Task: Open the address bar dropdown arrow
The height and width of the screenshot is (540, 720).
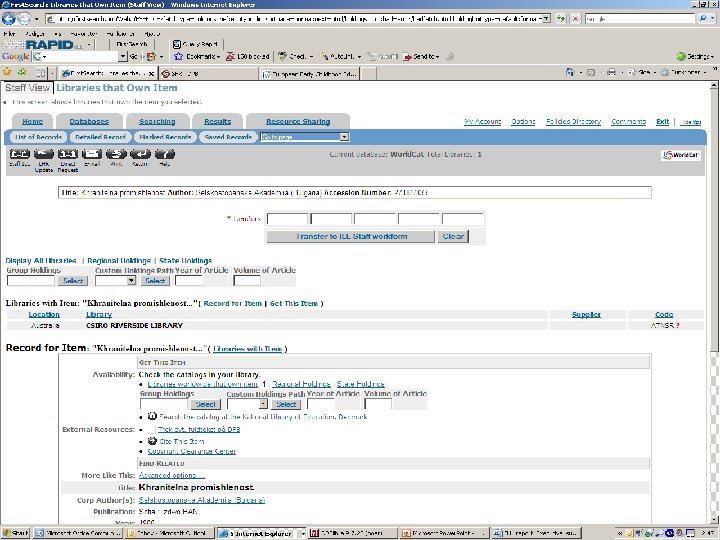Action: pos(546,18)
